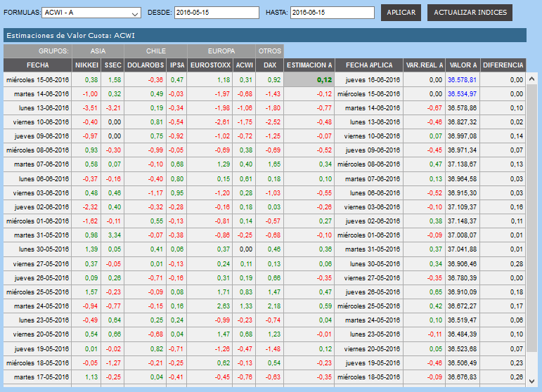Select the DAX column header
Image resolution: width=542 pixels, height=392 pixels.
coord(269,65)
